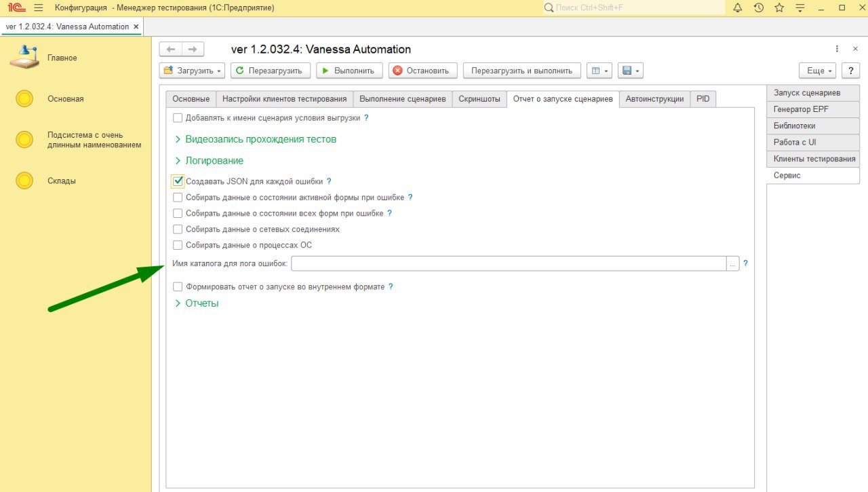Show help for активной формы option
Viewport: 868px width, 492px height.
410,197
